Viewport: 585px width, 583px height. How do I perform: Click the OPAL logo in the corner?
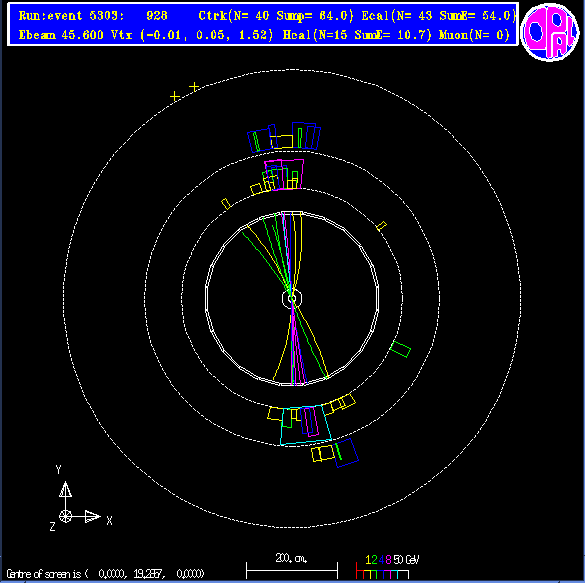coord(550,32)
